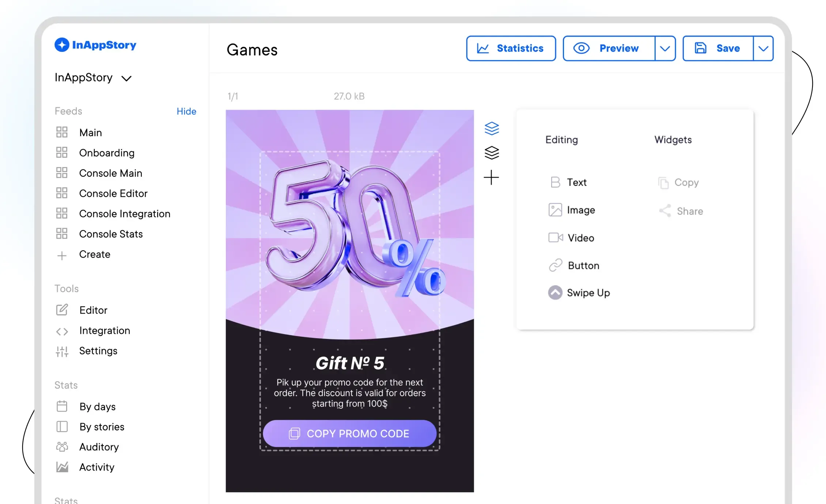Click the Statistics button

click(x=511, y=48)
